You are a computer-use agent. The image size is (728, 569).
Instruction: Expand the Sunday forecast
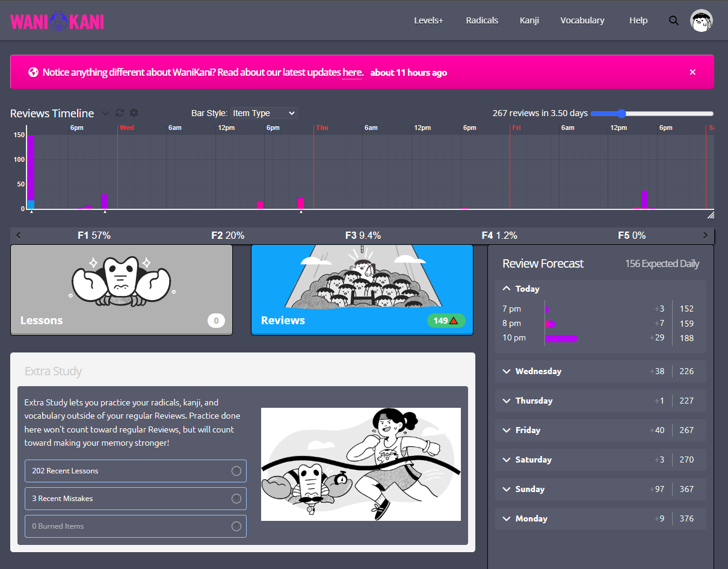click(x=600, y=489)
